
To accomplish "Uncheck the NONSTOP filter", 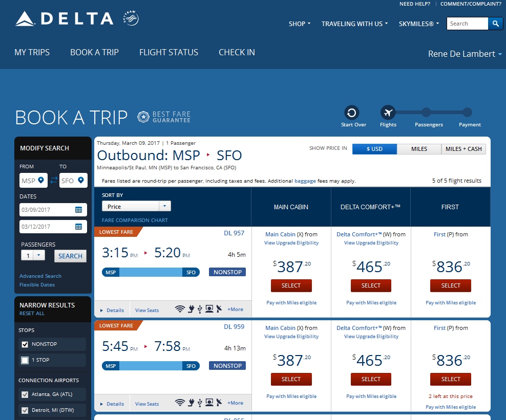I will (25, 344).
